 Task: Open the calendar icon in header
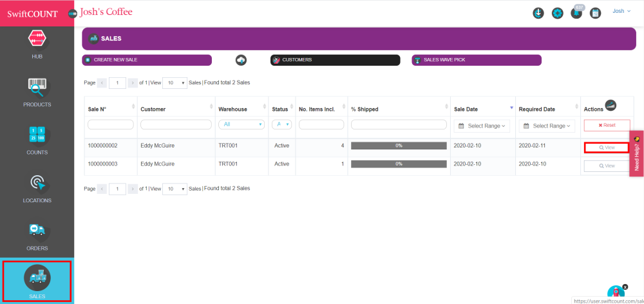tap(595, 13)
